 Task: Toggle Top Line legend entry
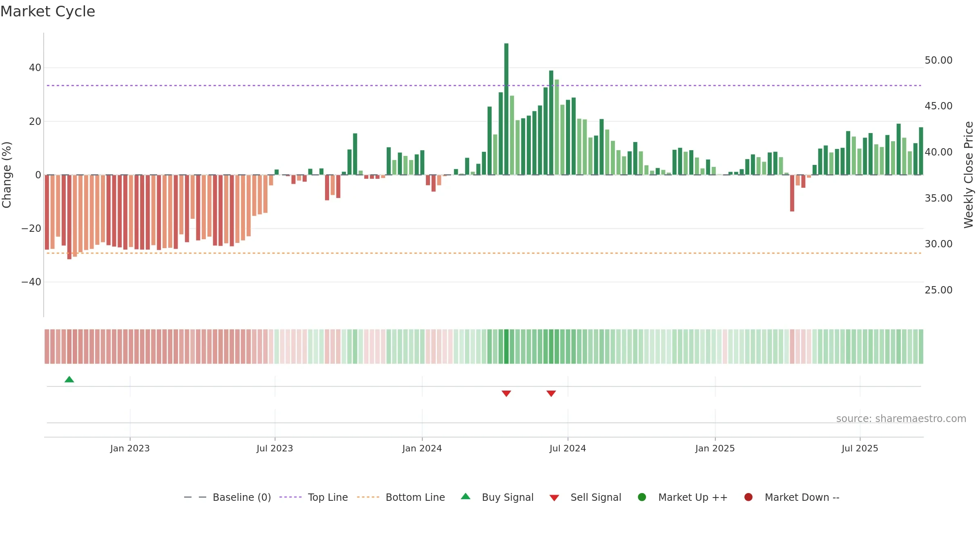[314, 497]
